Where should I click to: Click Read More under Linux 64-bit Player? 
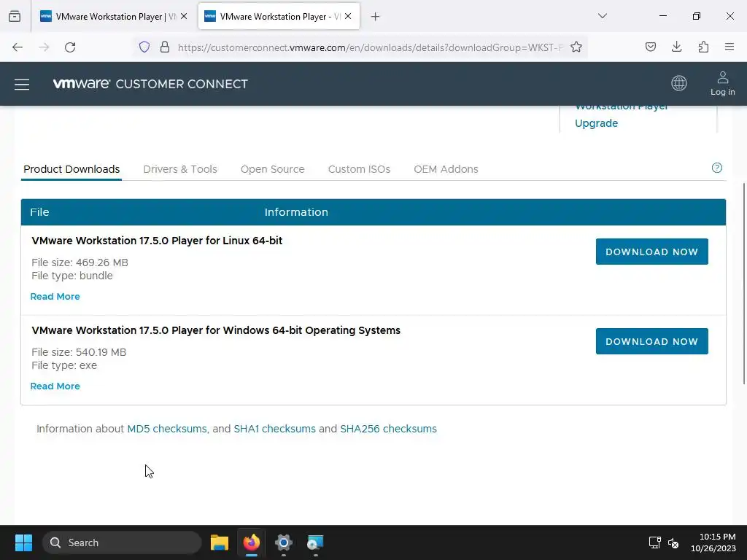tap(55, 296)
